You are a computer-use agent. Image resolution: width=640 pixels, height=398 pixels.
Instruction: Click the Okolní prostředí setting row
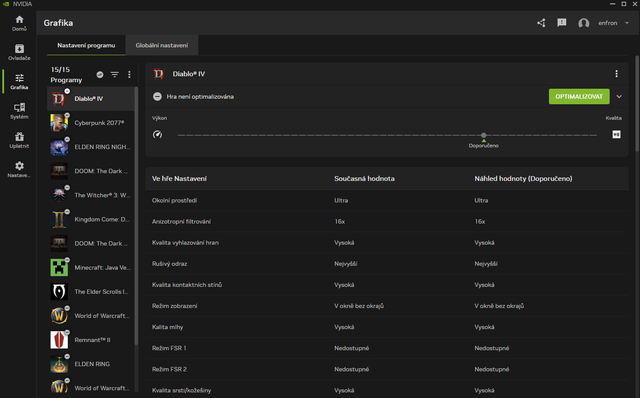click(387, 200)
